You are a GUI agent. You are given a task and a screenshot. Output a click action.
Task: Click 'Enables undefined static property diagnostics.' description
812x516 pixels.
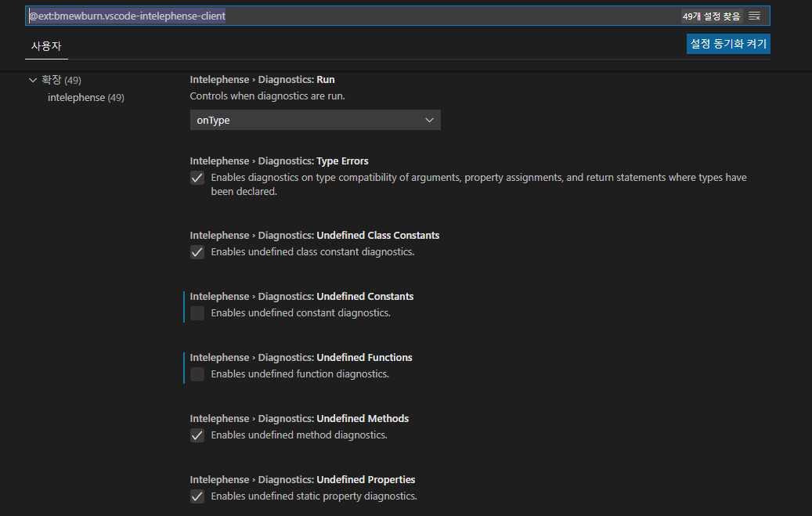click(314, 496)
